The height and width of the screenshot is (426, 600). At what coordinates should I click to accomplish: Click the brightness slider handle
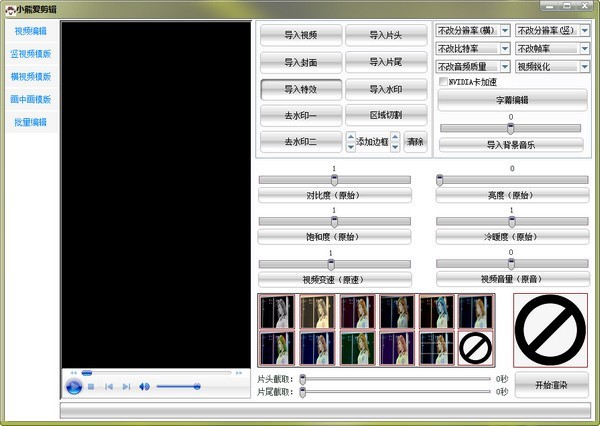(x=440, y=180)
